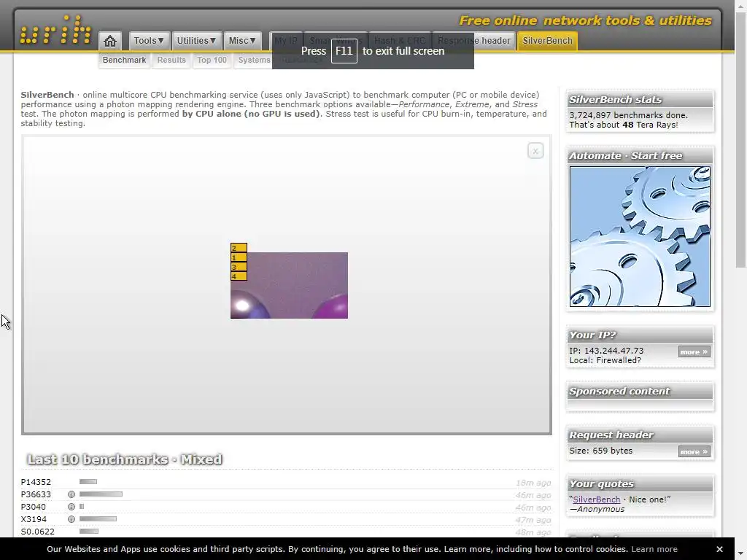This screenshot has height=560, width=747.
Task: Click score bar for P36633
Action: coord(101,494)
